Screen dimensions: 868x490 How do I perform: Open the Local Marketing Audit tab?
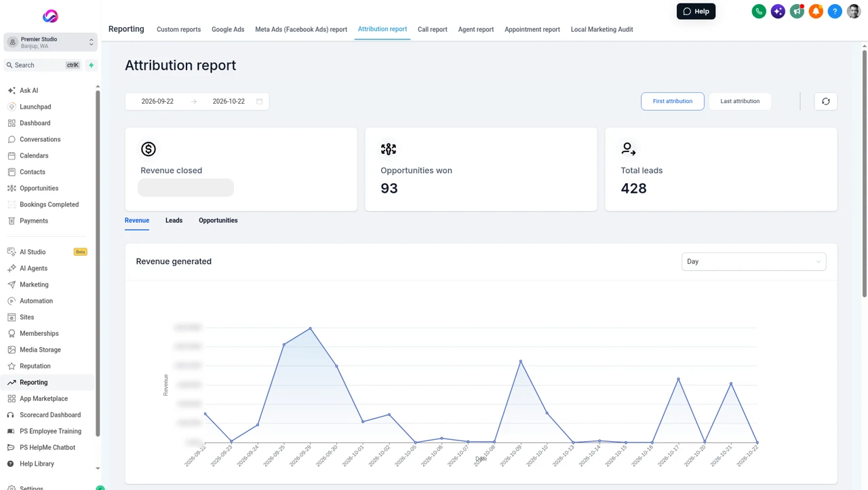602,30
